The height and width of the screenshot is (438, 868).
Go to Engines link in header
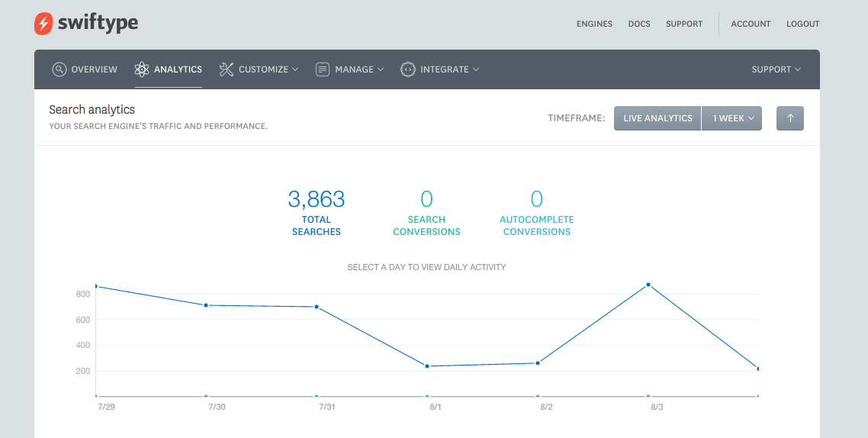tap(594, 24)
